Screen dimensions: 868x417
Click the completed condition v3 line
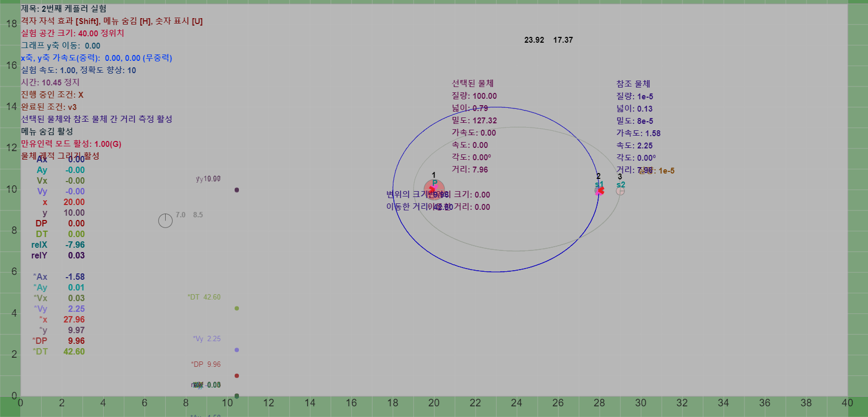[49, 107]
